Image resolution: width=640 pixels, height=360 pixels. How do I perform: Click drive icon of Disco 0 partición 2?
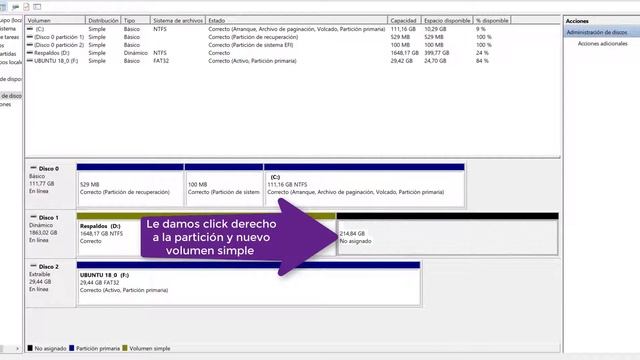(30, 45)
